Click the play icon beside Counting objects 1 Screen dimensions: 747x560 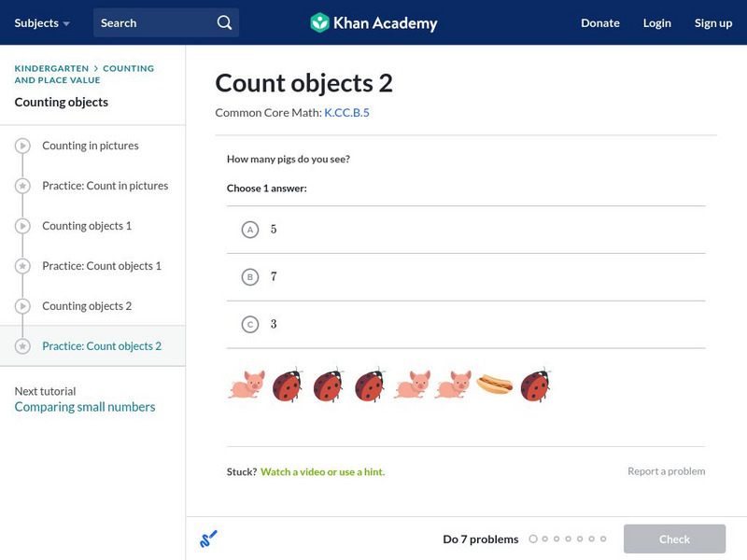[22, 227]
